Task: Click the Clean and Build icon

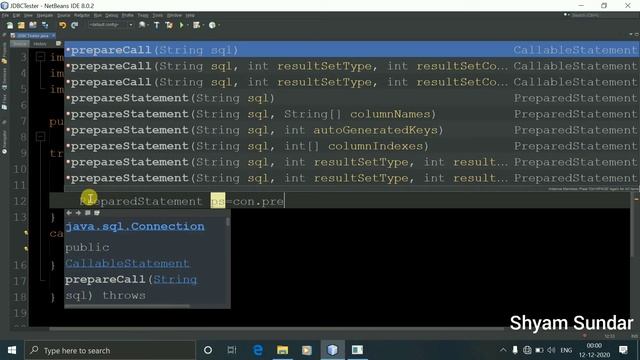Action: 169,25
